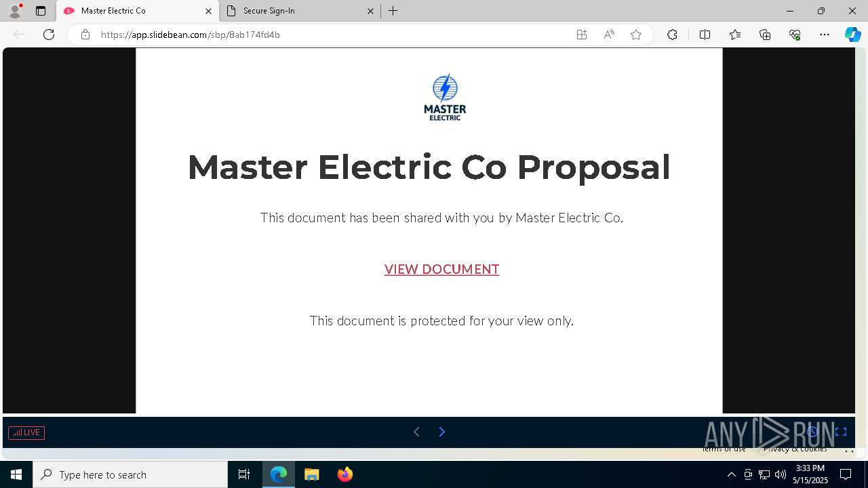Click the LIVE indicator badge

26,432
